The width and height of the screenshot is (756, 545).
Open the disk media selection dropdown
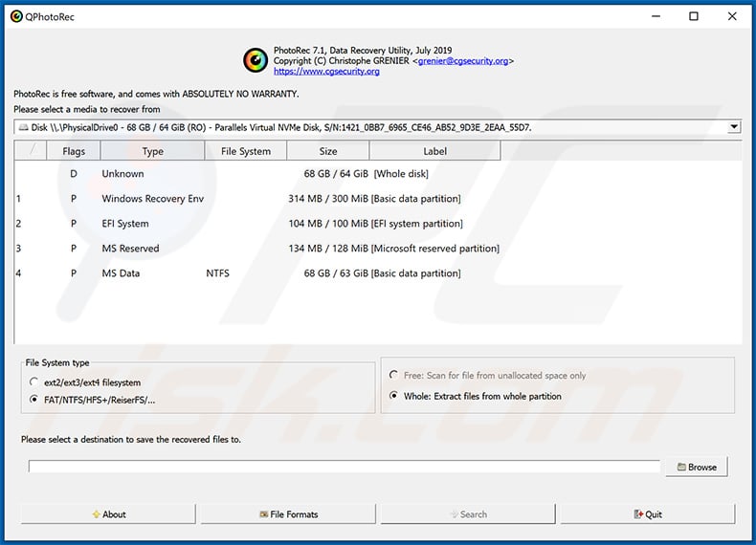[x=377, y=127]
